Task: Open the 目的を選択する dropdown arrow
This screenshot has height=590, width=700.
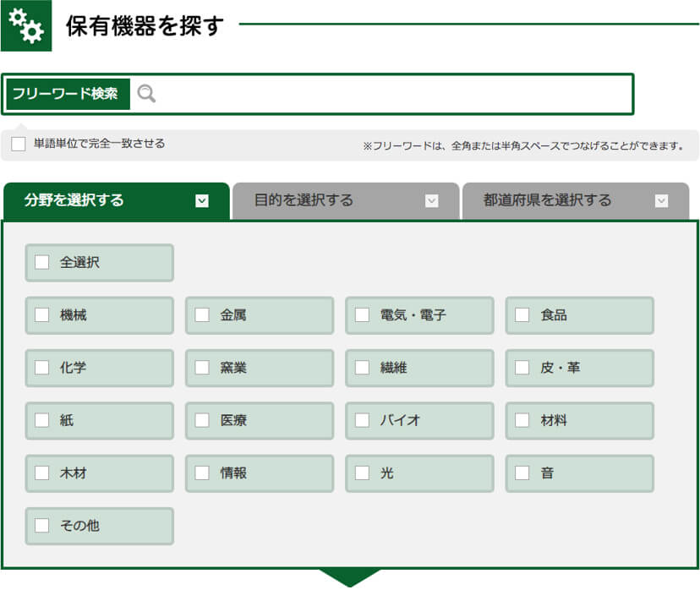Action: pos(432,200)
